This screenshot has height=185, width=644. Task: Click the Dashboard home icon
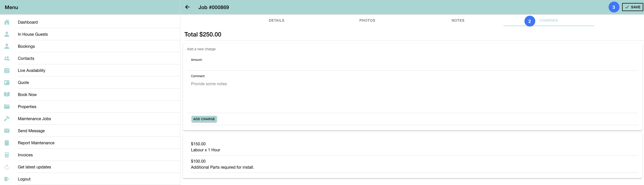(x=7, y=22)
